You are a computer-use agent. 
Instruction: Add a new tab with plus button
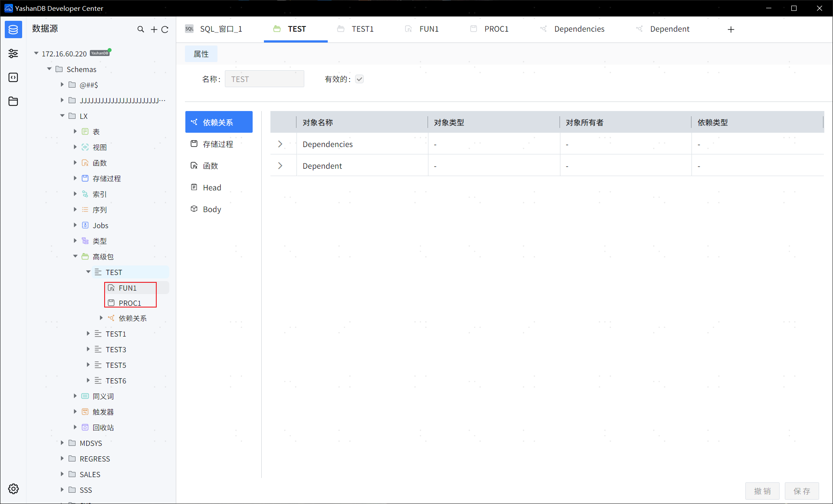pos(731,29)
